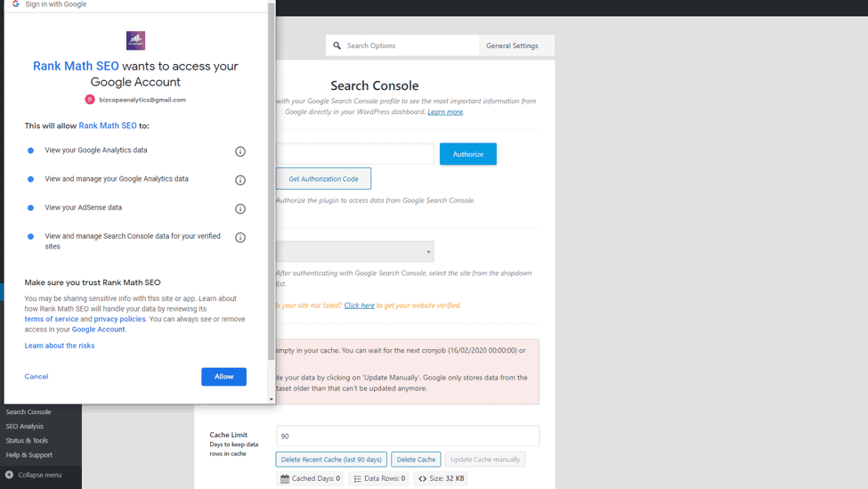Click the bizcopeanalytics account avatar
The height and width of the screenshot is (489, 868).
pyautogui.click(x=90, y=100)
